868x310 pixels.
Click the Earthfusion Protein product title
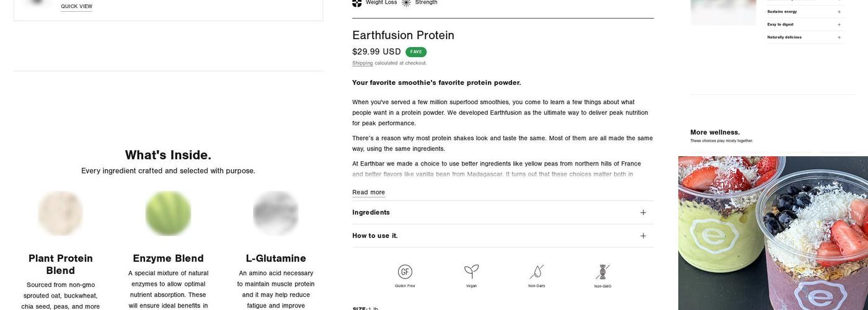(x=403, y=35)
